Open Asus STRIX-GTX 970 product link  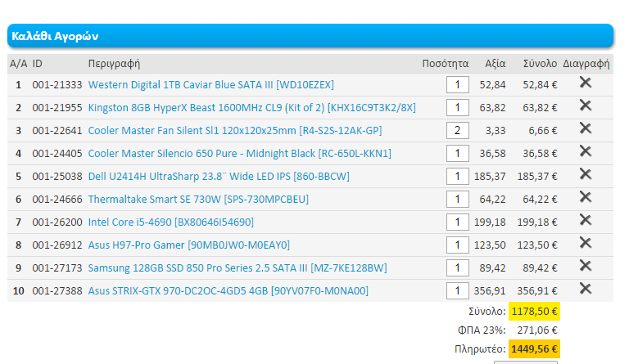tap(229, 290)
